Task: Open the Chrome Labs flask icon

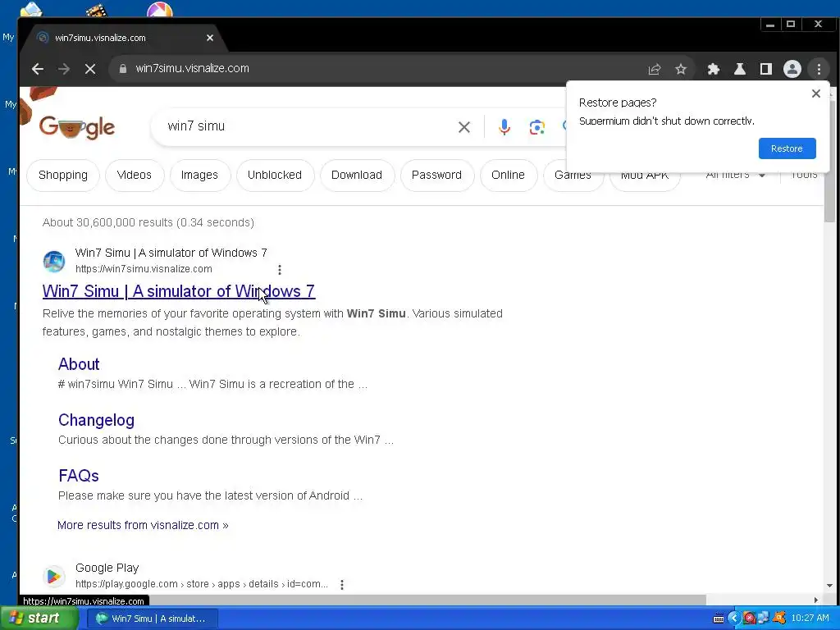Action: [x=739, y=69]
